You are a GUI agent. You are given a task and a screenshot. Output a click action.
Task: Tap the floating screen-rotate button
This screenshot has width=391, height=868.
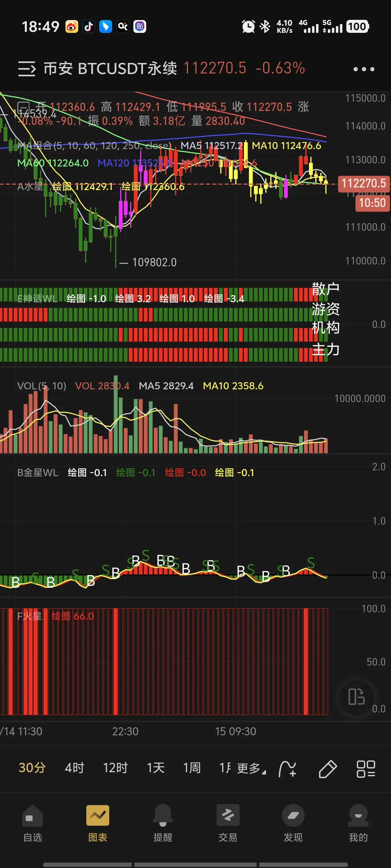point(357,697)
